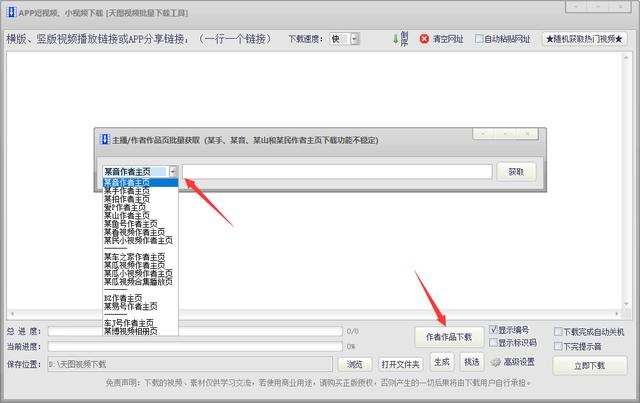Uncheck the 显示编号 checkbox
The height and width of the screenshot is (403, 640).
point(493,329)
